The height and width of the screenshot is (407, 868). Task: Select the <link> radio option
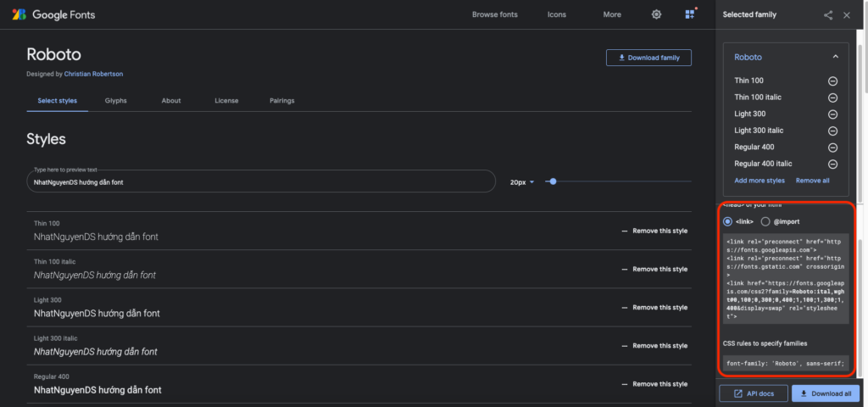coord(728,221)
